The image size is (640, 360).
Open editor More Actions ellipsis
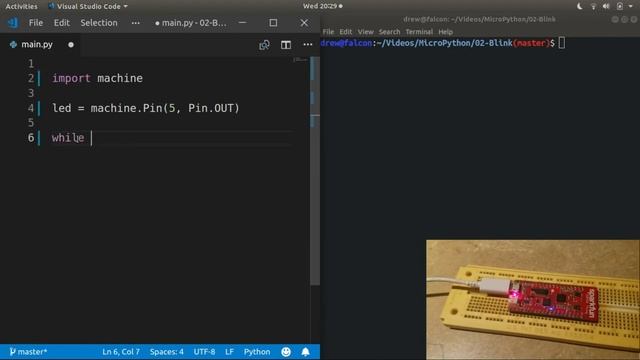click(308, 44)
